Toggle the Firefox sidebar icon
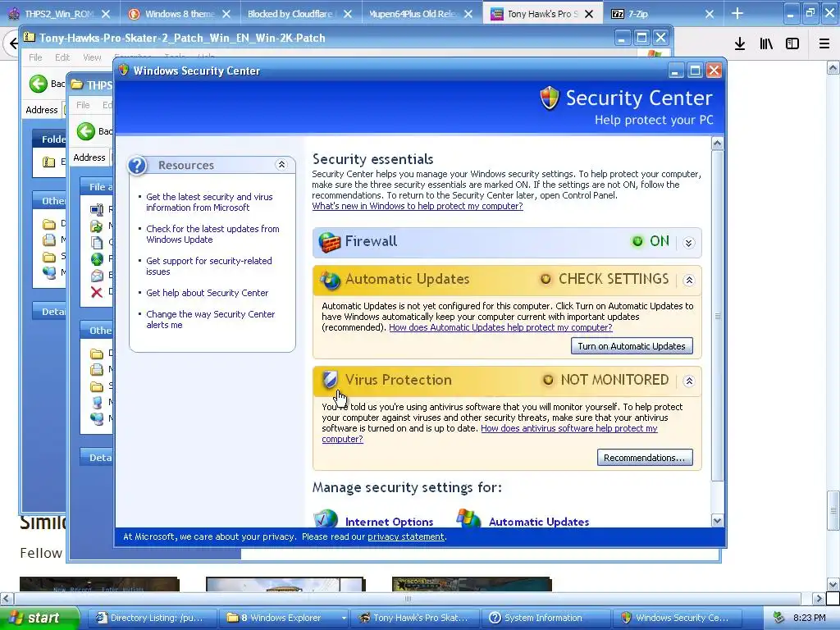 point(792,44)
